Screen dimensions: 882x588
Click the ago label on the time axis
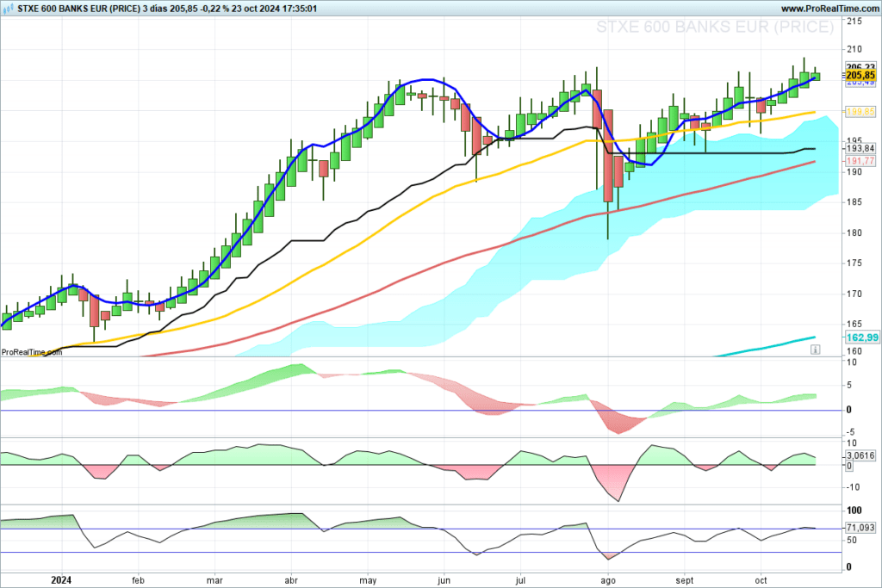pyautogui.click(x=608, y=580)
